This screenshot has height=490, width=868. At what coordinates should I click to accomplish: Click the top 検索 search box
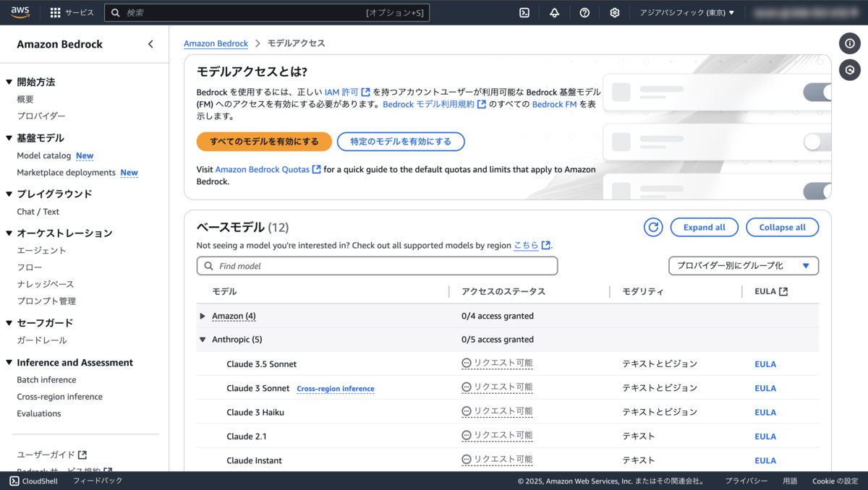267,12
